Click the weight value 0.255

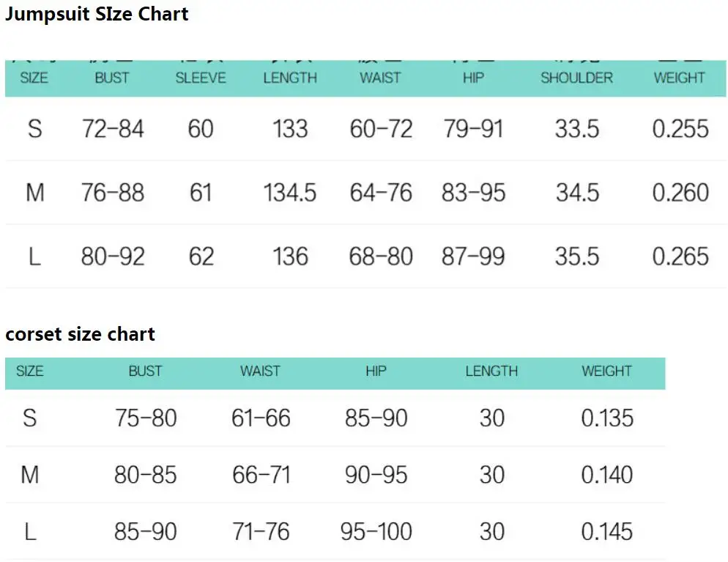tap(680, 129)
